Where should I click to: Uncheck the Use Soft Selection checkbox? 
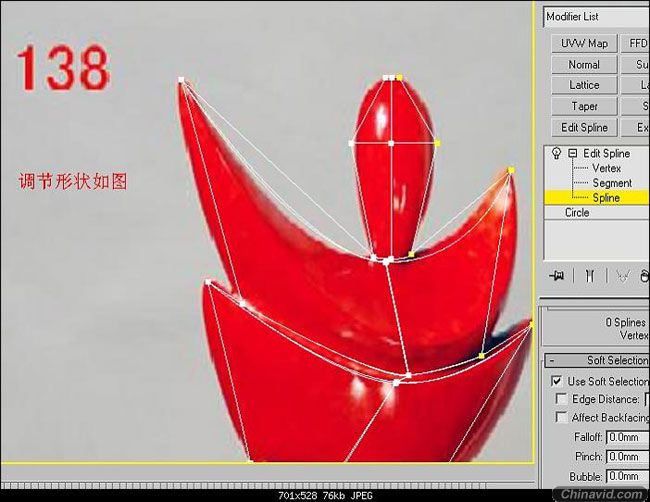click(x=557, y=381)
